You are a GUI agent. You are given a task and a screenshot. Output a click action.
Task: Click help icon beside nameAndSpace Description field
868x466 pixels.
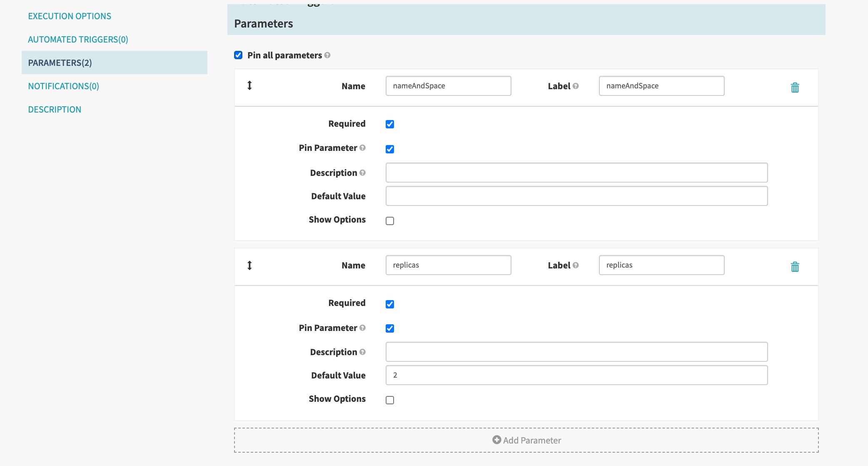click(363, 173)
